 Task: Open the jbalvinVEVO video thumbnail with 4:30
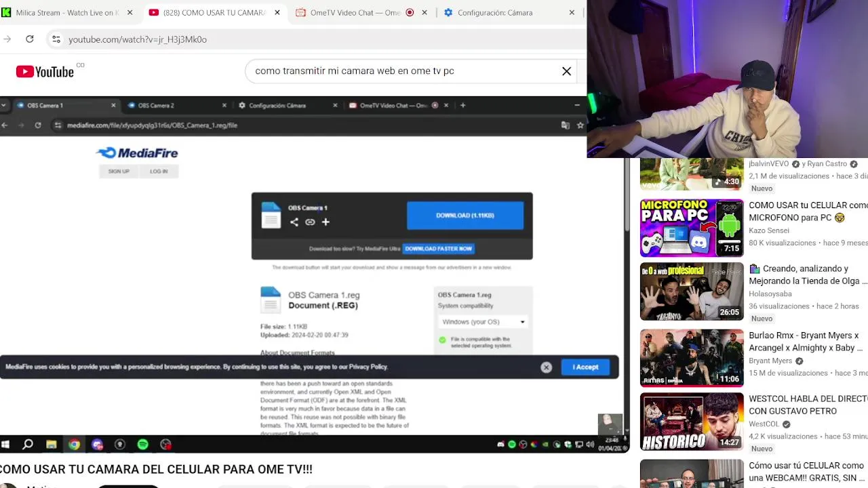pos(692,174)
